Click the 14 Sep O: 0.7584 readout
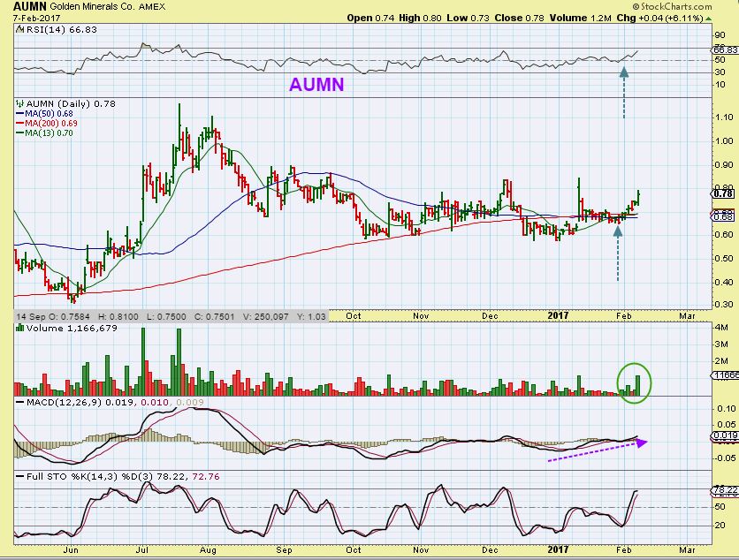Screen dimensions: 739x560 [52, 316]
